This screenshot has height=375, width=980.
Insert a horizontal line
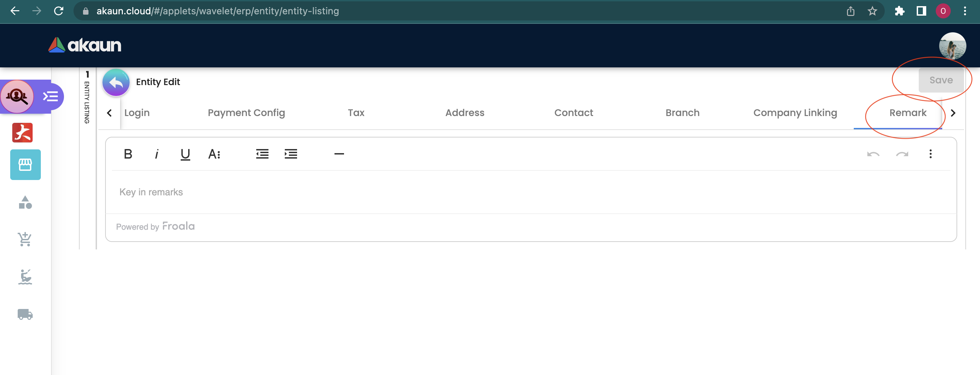click(x=339, y=154)
